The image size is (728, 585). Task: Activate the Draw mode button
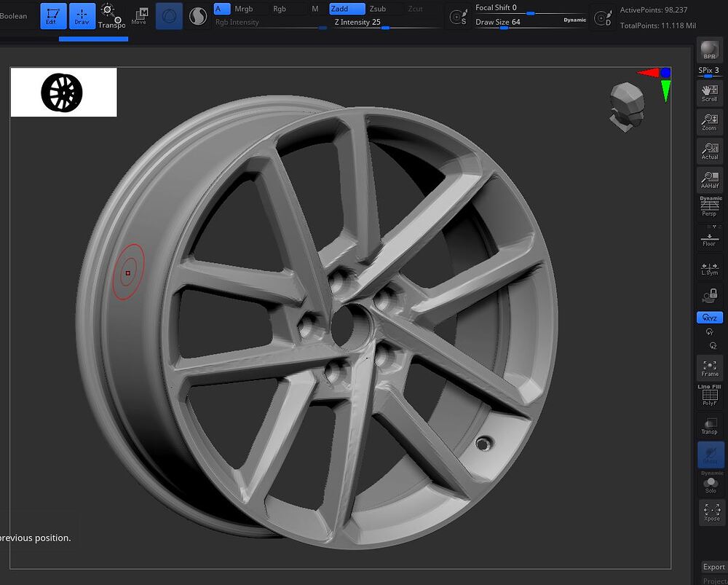pos(82,16)
